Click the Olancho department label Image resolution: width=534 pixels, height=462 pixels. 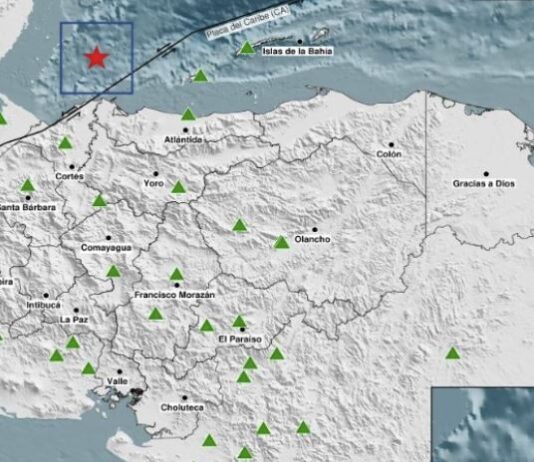pos(312,239)
